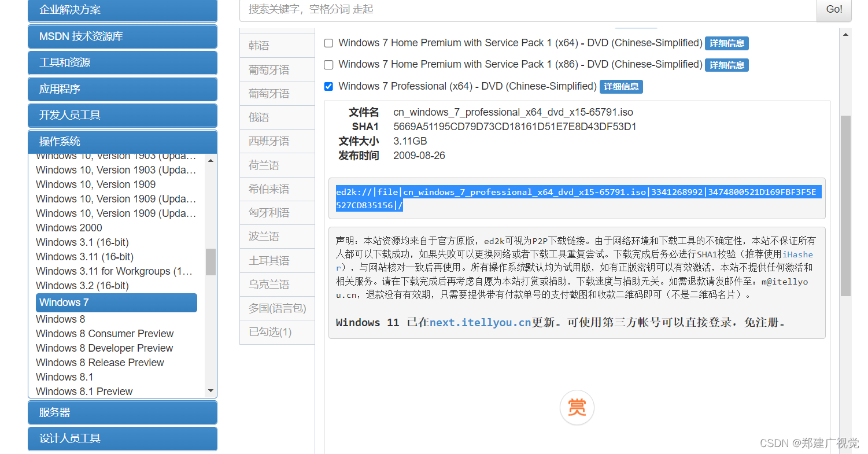Open 详细信息 for Home Premium x64

[726, 43]
